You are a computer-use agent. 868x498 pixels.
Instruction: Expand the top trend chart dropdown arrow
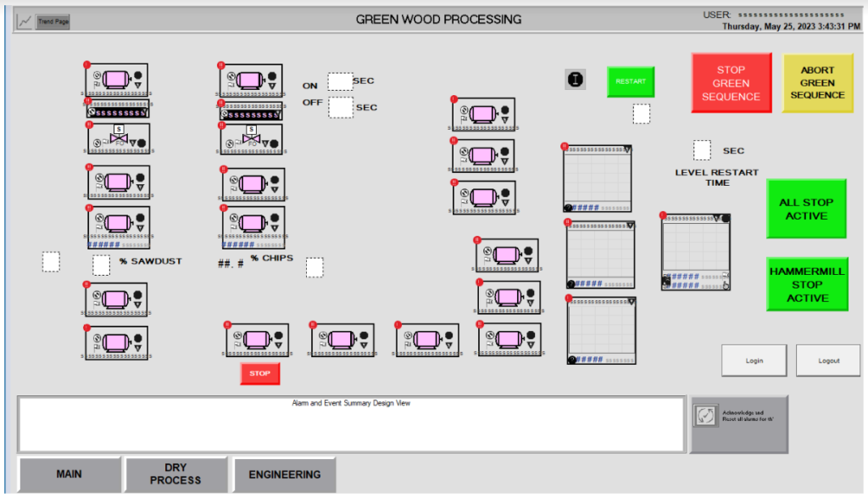[627, 149]
